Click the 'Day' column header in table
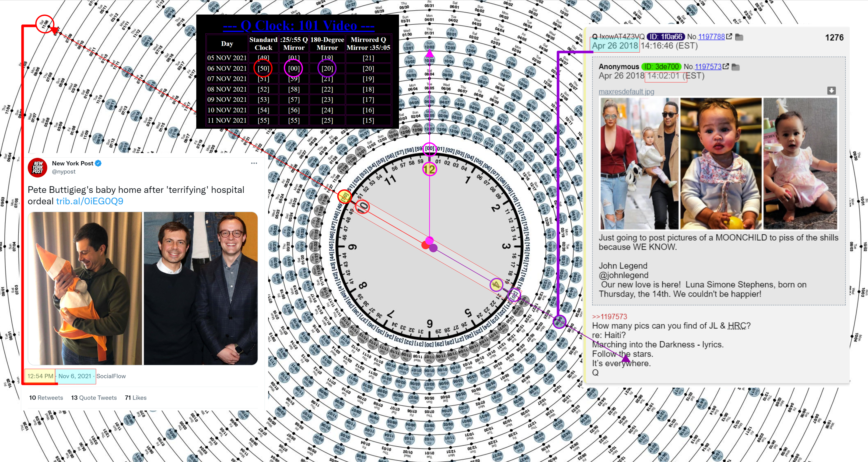The height and width of the screenshot is (462, 868). [x=227, y=43]
